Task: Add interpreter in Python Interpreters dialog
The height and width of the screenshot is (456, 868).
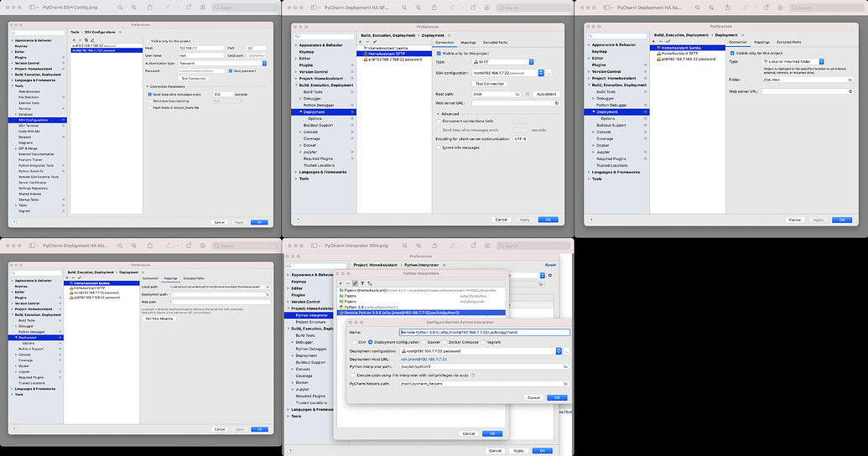Action: point(340,283)
